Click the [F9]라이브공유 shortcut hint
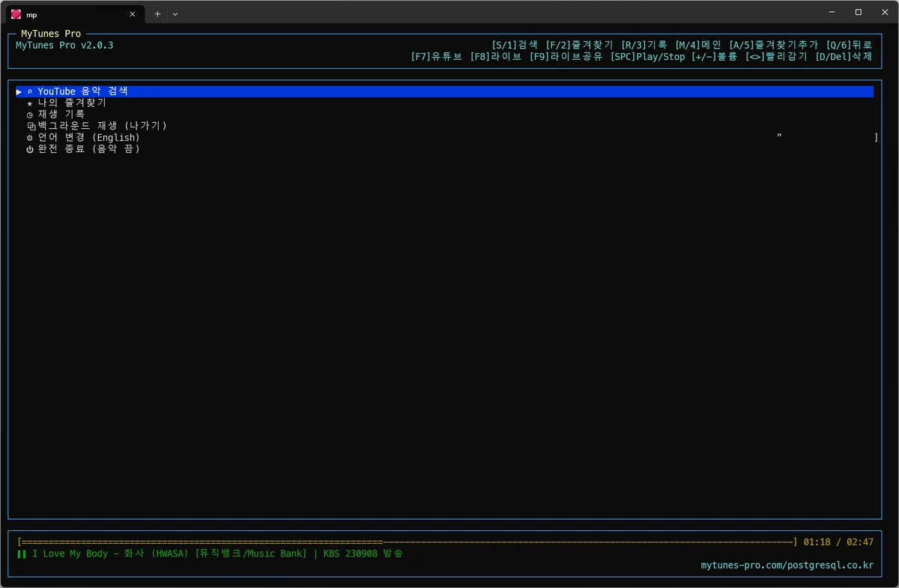 tap(566, 57)
